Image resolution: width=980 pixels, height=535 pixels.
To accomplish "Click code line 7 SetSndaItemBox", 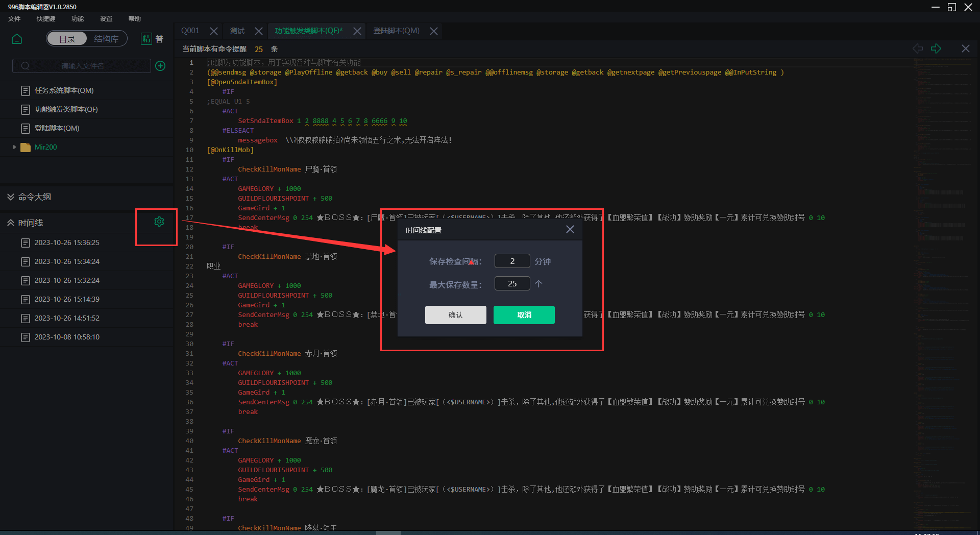I will [323, 121].
